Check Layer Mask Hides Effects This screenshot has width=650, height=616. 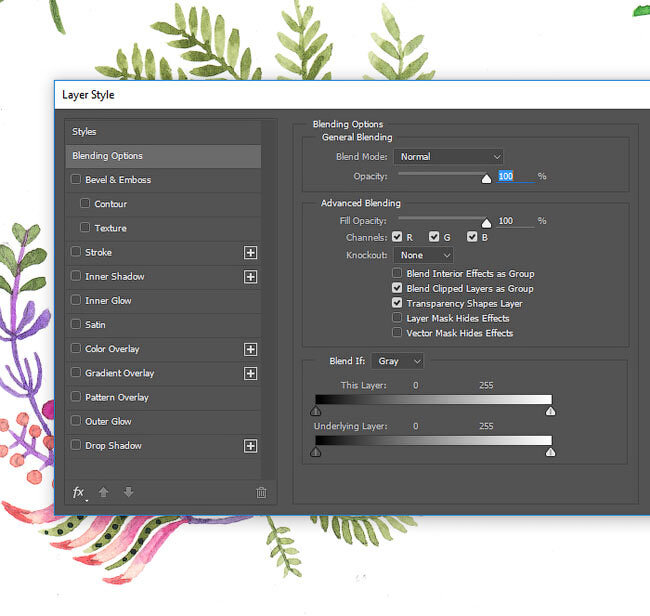coord(397,318)
